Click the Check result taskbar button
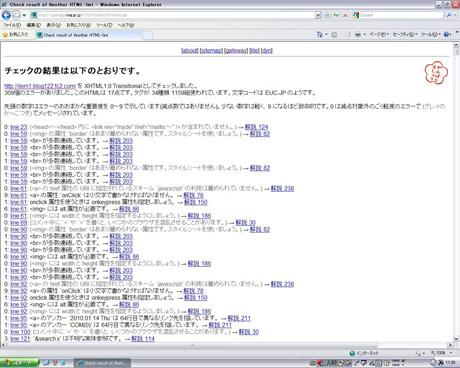This screenshot has width=460, height=368. (x=102, y=363)
